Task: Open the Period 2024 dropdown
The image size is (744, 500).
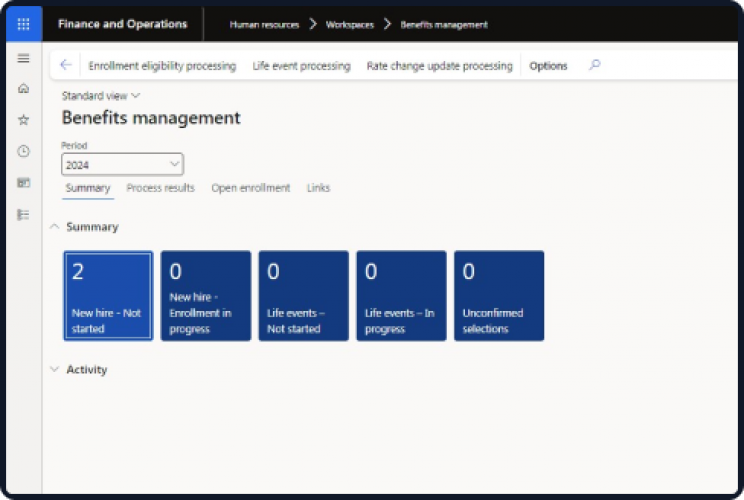Action: [x=122, y=165]
